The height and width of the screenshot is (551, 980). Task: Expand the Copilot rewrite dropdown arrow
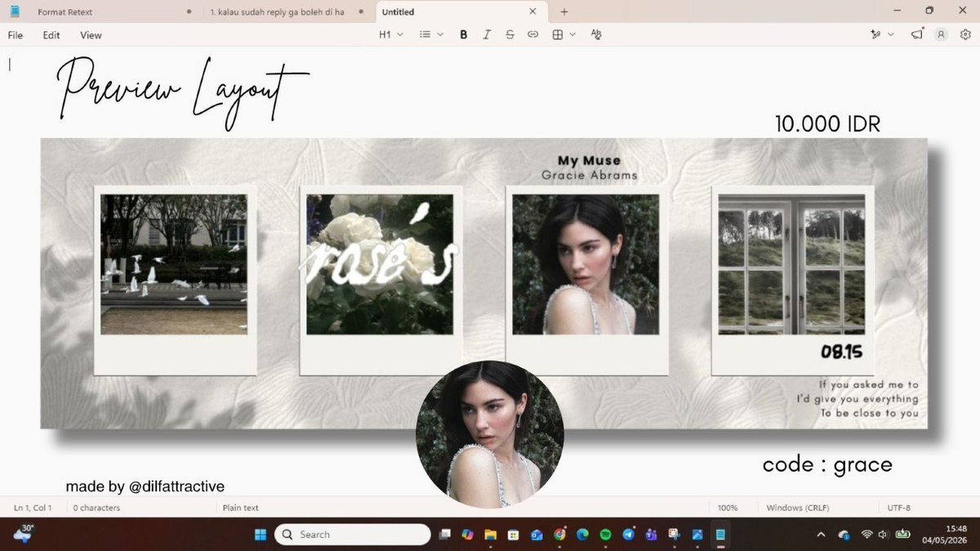[891, 35]
